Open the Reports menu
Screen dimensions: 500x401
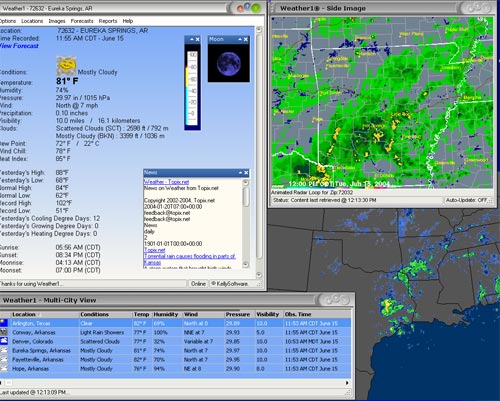click(108, 21)
